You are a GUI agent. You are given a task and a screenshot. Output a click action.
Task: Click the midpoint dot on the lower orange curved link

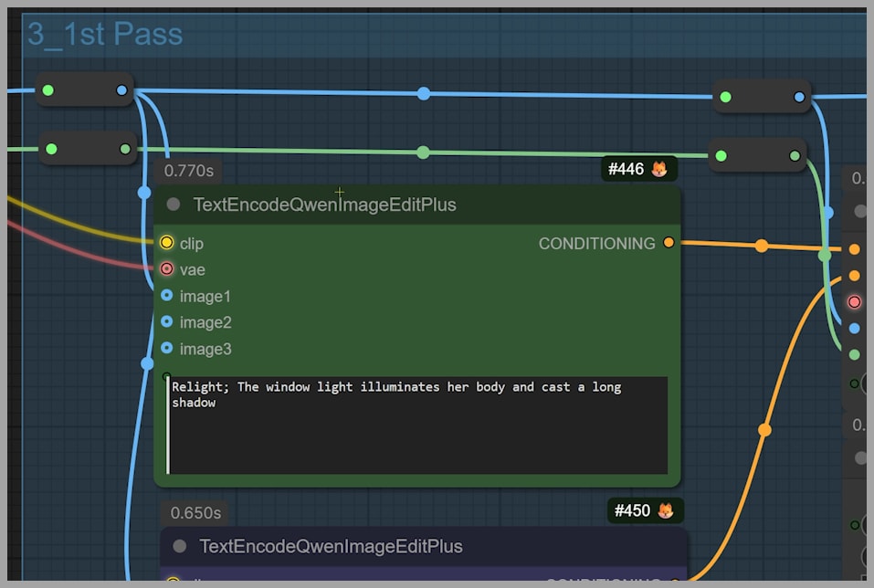(764, 429)
